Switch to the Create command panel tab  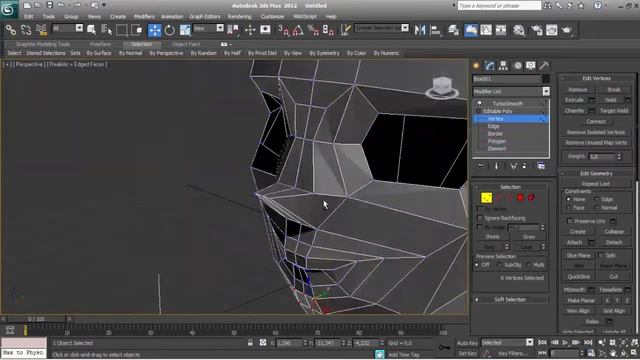pos(476,66)
